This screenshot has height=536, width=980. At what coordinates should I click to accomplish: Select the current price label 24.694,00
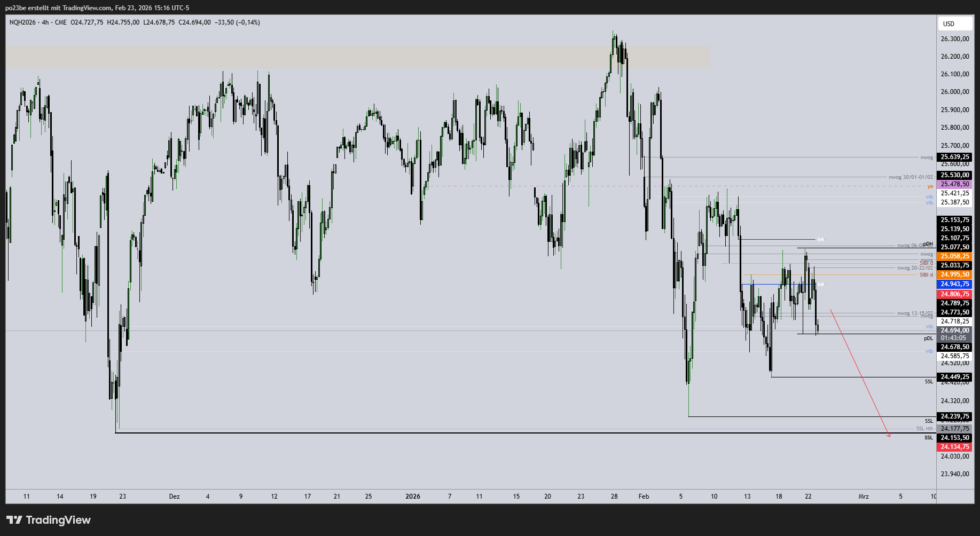(955, 330)
